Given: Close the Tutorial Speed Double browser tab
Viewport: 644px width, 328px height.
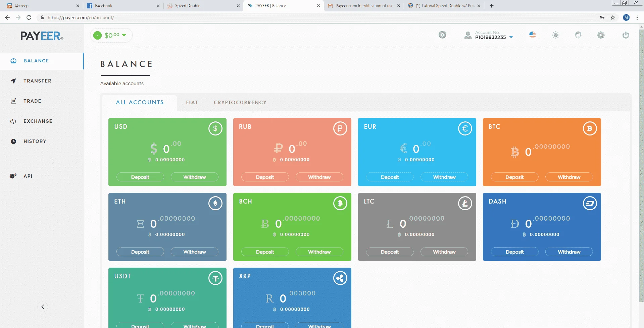Looking at the screenshot, I should pos(479,6).
